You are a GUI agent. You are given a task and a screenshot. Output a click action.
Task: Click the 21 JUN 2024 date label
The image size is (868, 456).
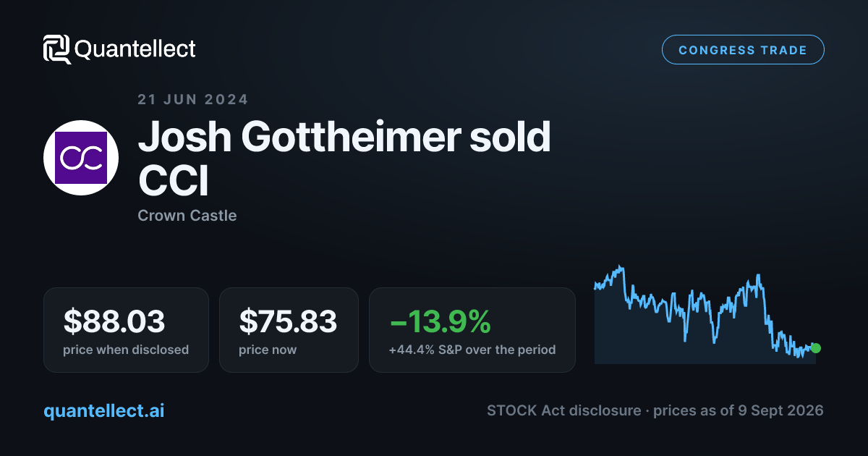(x=192, y=99)
